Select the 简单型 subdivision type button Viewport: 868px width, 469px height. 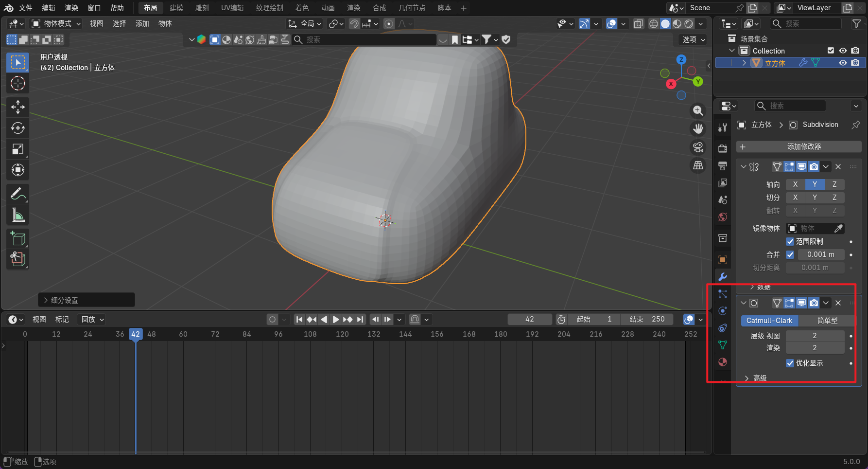[827, 321]
